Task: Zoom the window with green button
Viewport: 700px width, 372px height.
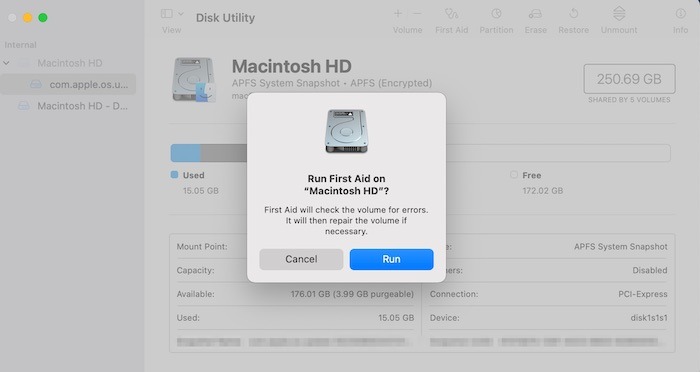Action: click(43, 17)
